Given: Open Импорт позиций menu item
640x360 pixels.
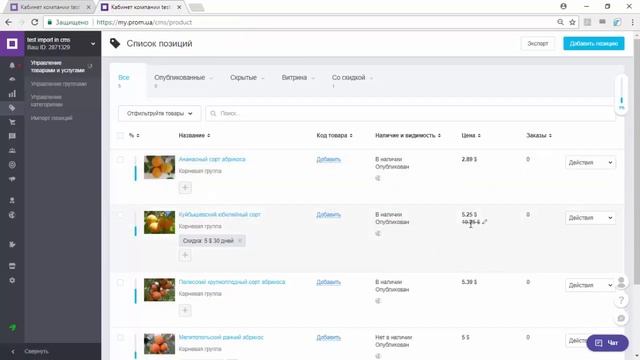Looking at the screenshot, I should (x=51, y=118).
